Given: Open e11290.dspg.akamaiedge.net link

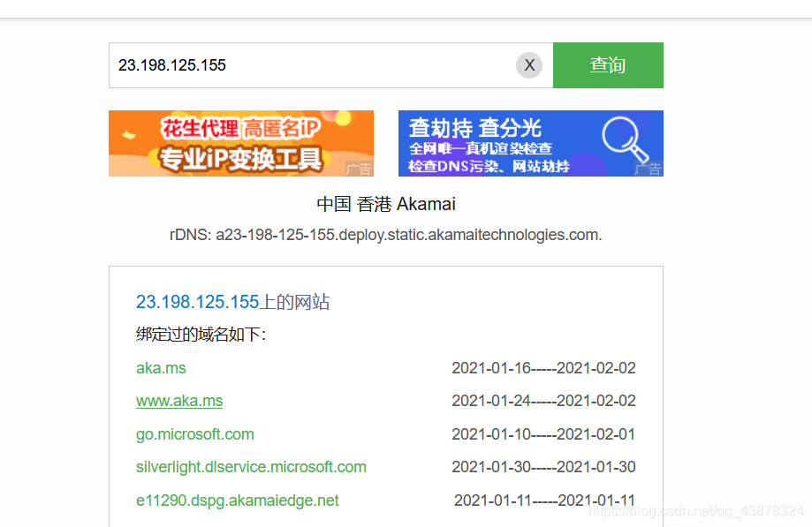Looking at the screenshot, I should [x=237, y=501].
